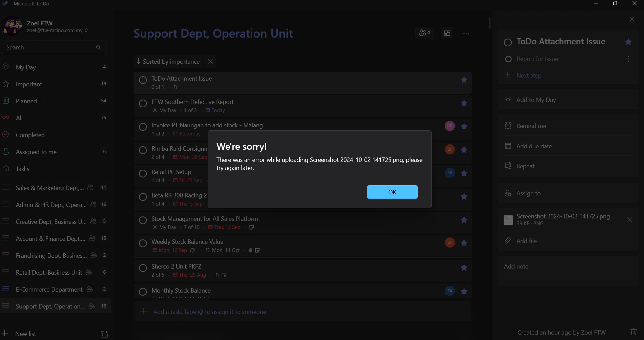The image size is (644, 340).
Task: Open the Assign to picker
Action: click(x=568, y=193)
